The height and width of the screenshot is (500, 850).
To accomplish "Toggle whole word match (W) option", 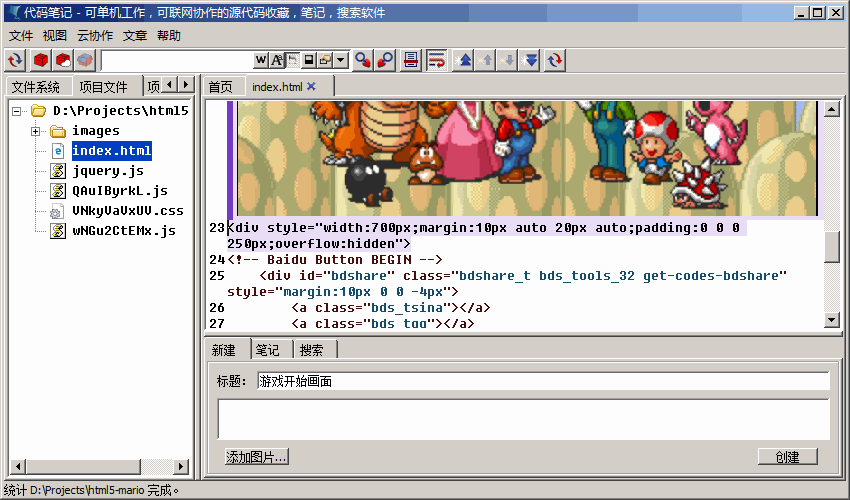I will (261, 60).
